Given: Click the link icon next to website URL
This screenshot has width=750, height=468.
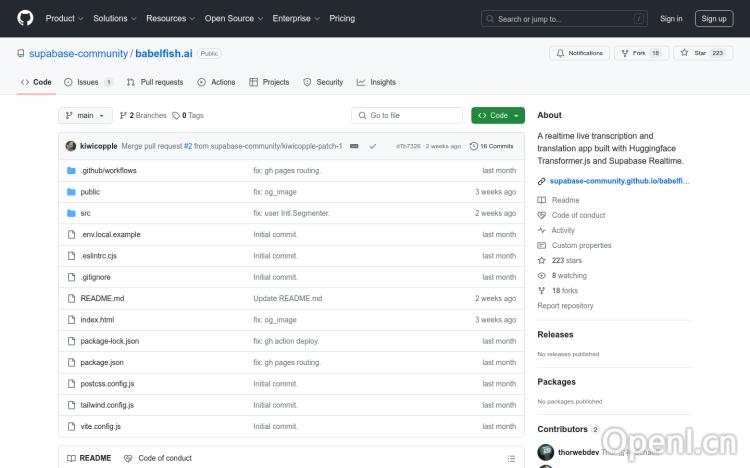Looking at the screenshot, I should [x=541, y=181].
